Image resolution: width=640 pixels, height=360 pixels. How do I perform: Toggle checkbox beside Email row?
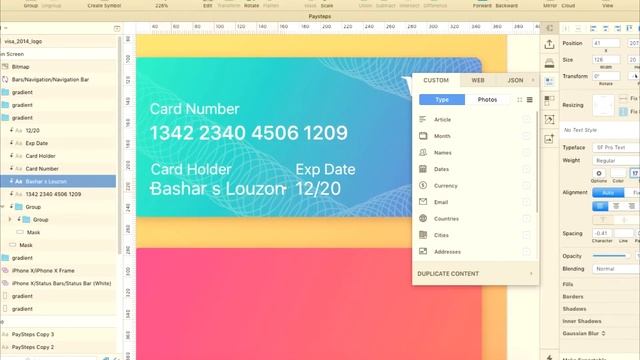pos(526,202)
